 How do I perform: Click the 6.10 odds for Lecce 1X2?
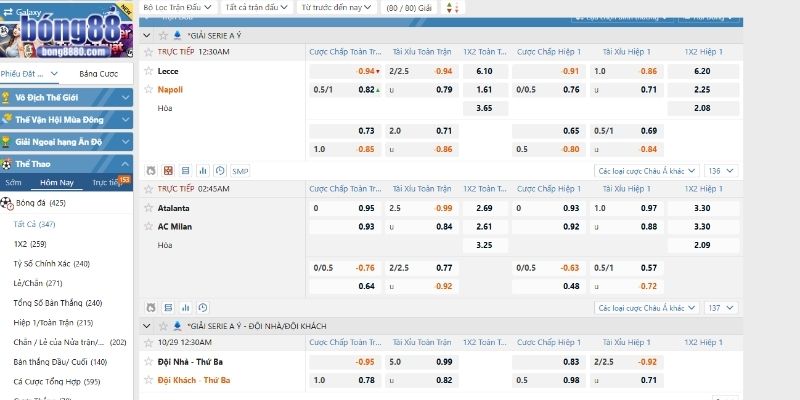click(x=485, y=71)
